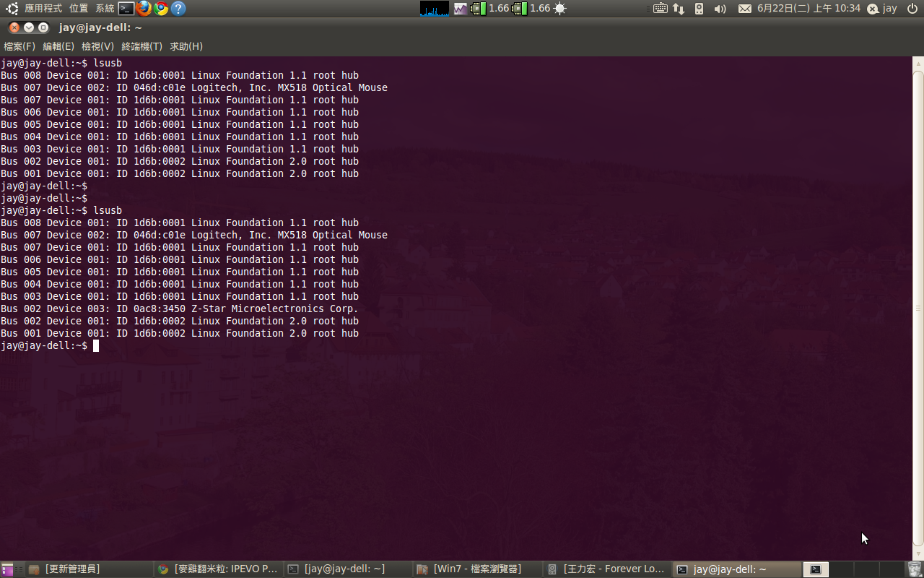
Task: Open the brightness sun applet
Action: coord(560,9)
